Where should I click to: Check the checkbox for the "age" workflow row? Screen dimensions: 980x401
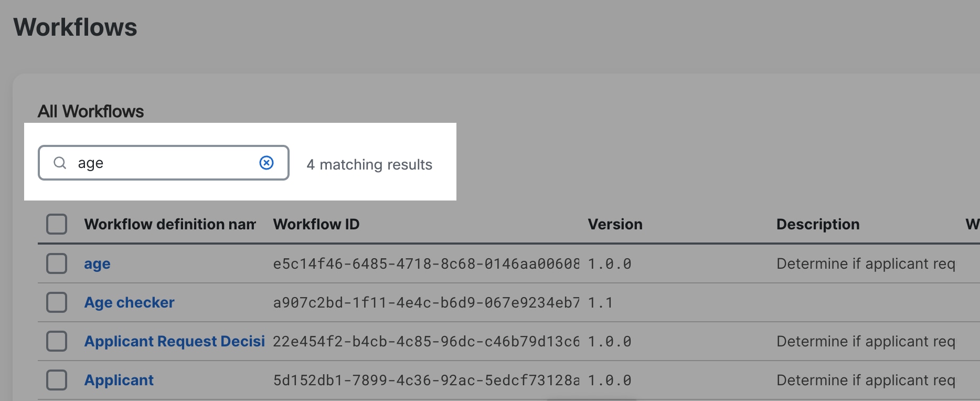pyautogui.click(x=57, y=263)
